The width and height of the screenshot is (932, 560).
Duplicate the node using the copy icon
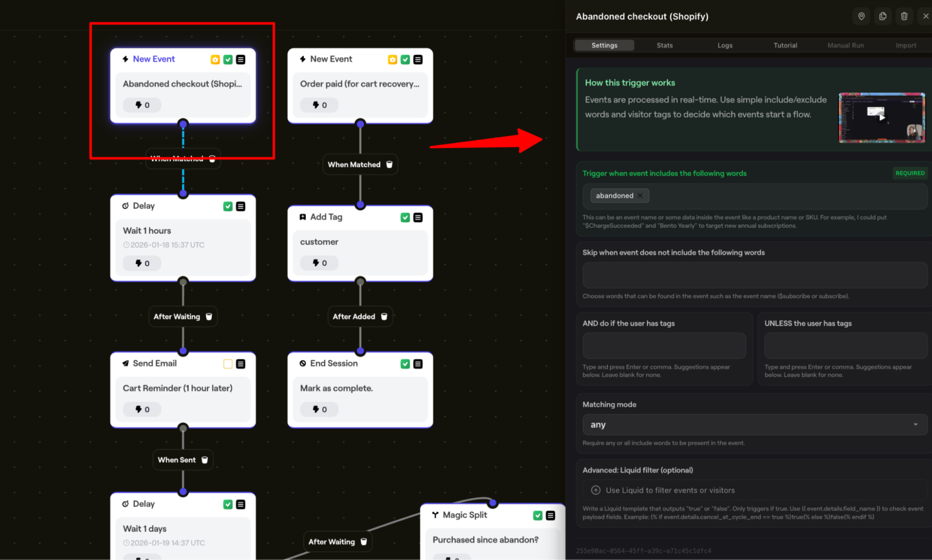[x=883, y=16]
